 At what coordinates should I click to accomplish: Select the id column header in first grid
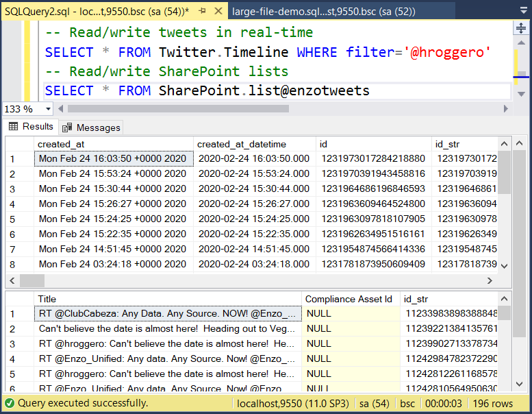(x=374, y=144)
